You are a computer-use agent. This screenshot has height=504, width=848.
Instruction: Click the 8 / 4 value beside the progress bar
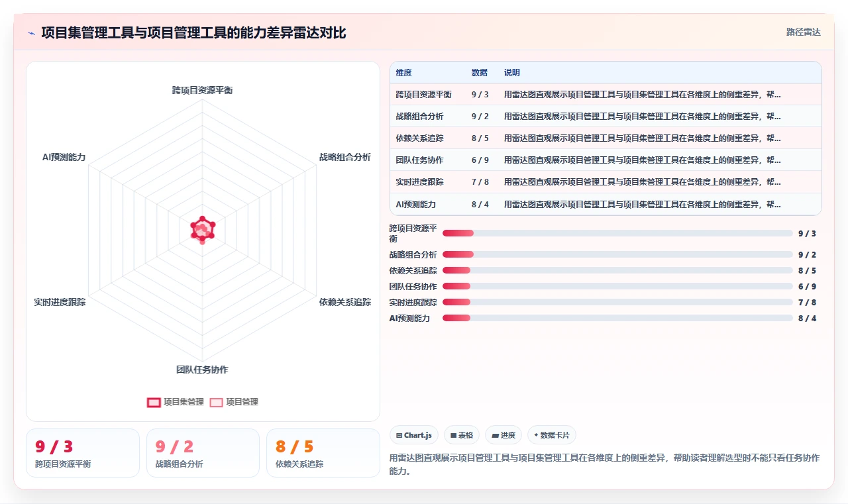807,318
